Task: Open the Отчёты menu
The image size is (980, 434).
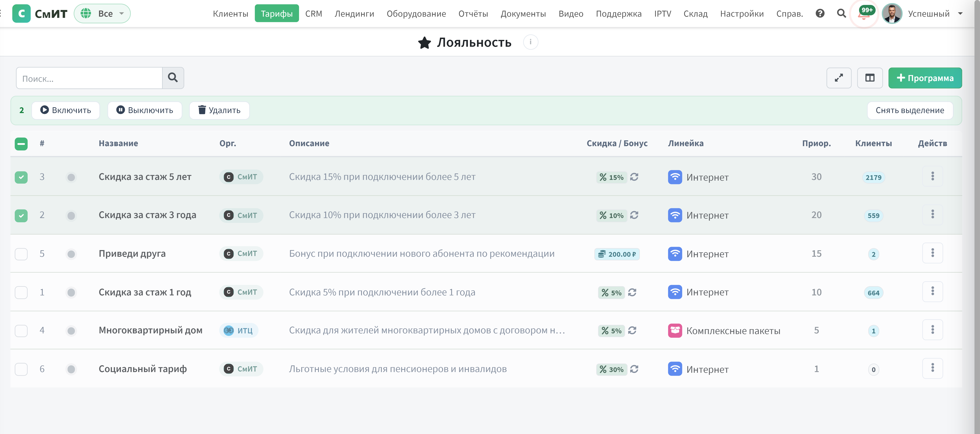Action: [x=473, y=14]
